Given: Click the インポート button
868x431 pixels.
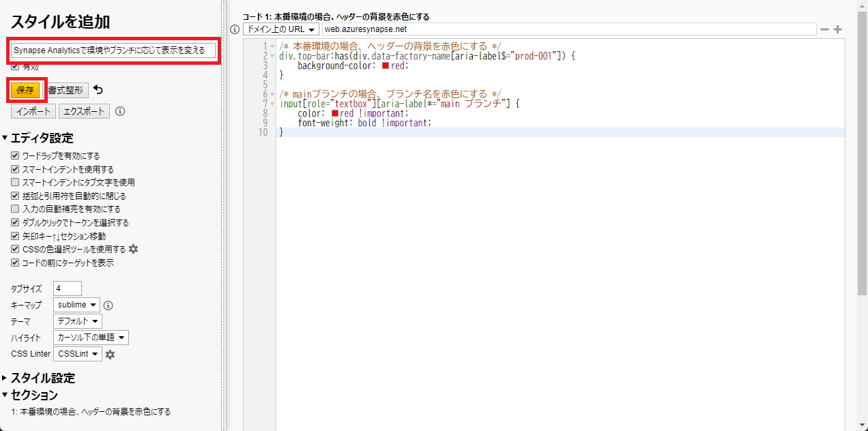Looking at the screenshot, I should click(33, 111).
